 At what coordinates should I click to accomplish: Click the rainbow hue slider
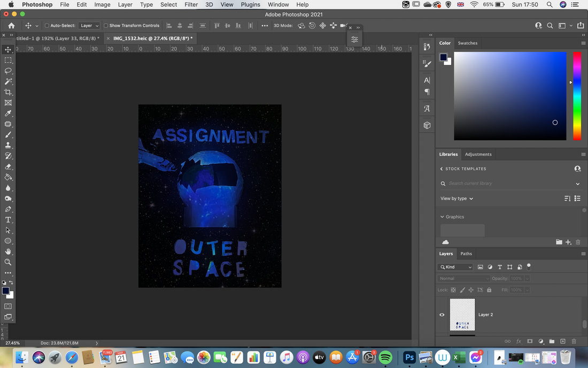(577, 96)
